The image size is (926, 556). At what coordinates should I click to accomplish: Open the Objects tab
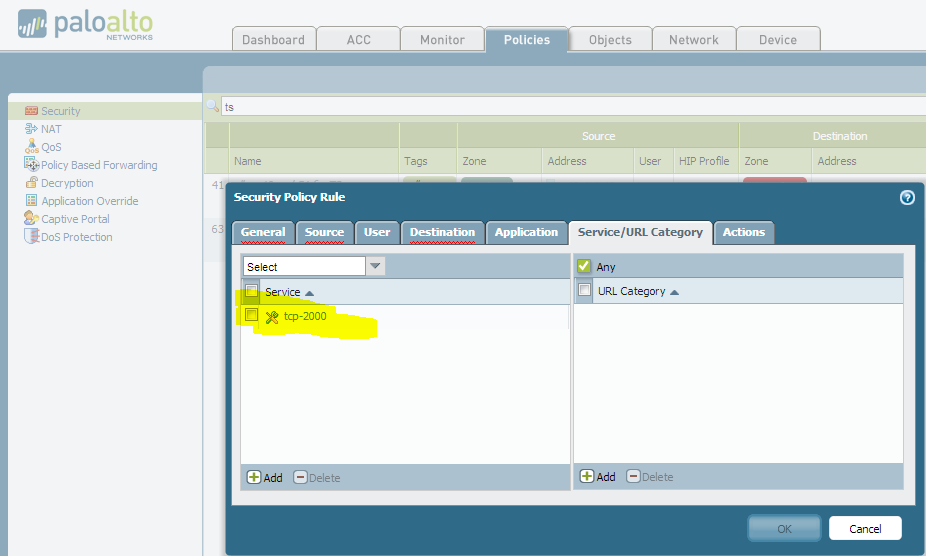610,39
